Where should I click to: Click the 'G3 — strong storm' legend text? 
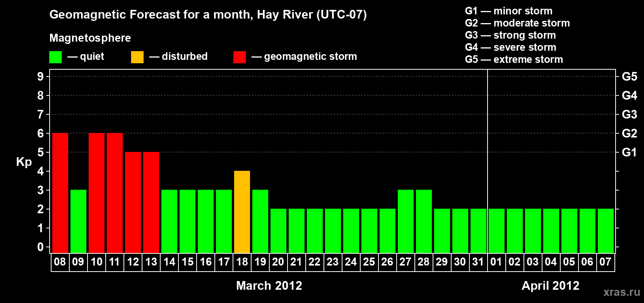[x=510, y=35]
